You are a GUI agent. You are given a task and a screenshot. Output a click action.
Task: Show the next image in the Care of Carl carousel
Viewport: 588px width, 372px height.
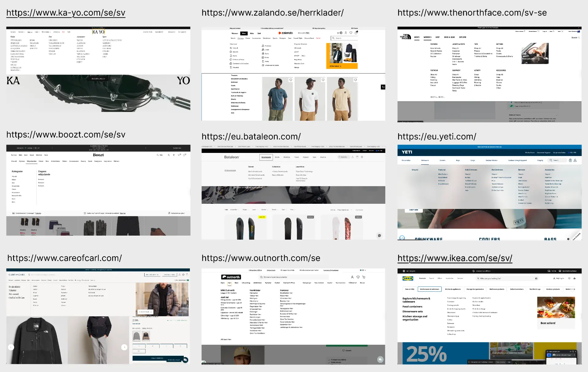[x=124, y=347]
